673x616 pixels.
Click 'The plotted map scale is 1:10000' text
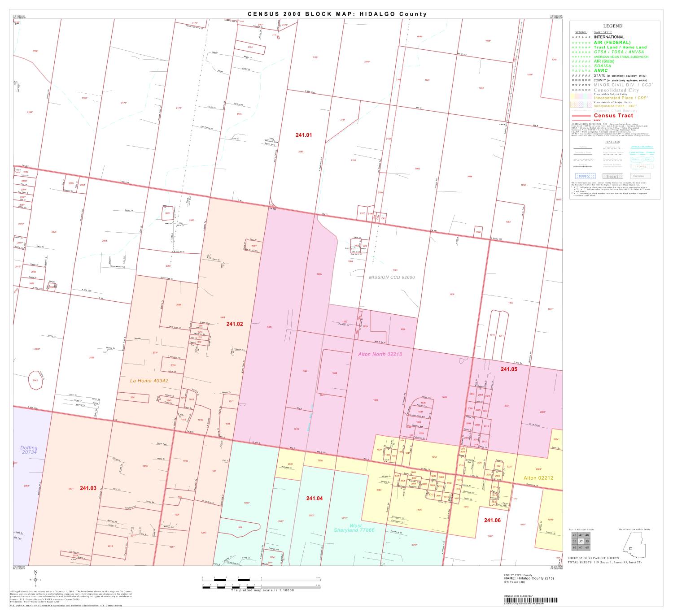click(262, 590)
